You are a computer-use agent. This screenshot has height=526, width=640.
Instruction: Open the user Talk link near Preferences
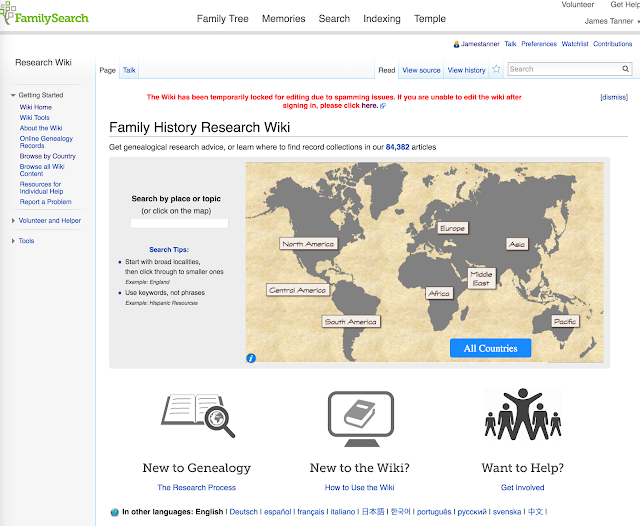(x=510, y=44)
